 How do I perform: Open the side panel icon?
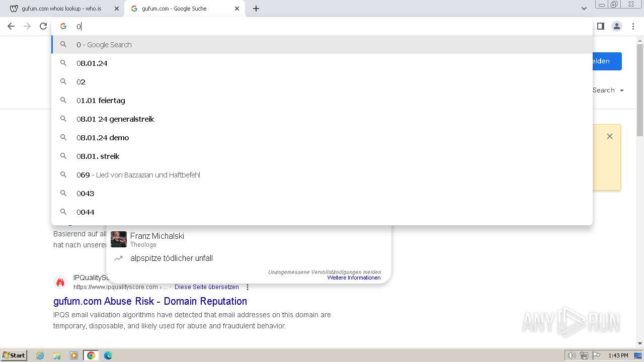click(601, 26)
